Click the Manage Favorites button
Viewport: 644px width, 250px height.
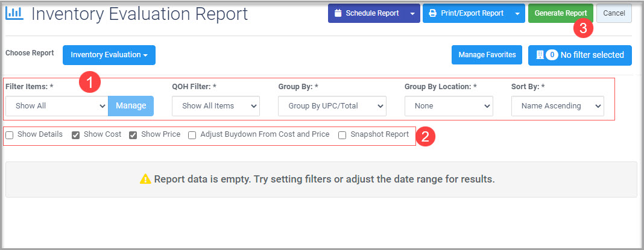[487, 55]
